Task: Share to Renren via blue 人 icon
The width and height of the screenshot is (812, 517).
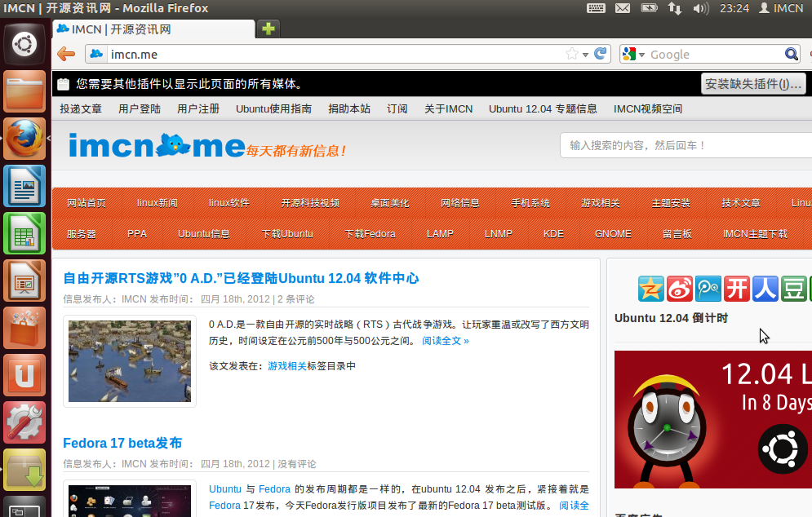Action: (765, 288)
